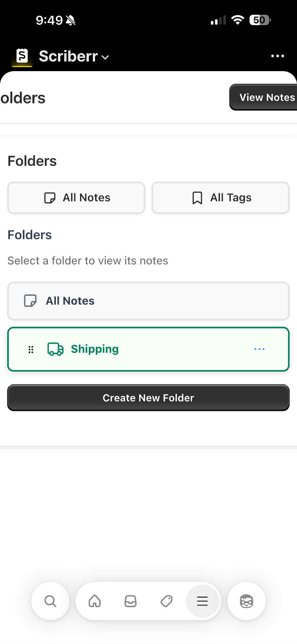Tap the battery indicator in status bar
This screenshot has width=297, height=644.
point(260,20)
